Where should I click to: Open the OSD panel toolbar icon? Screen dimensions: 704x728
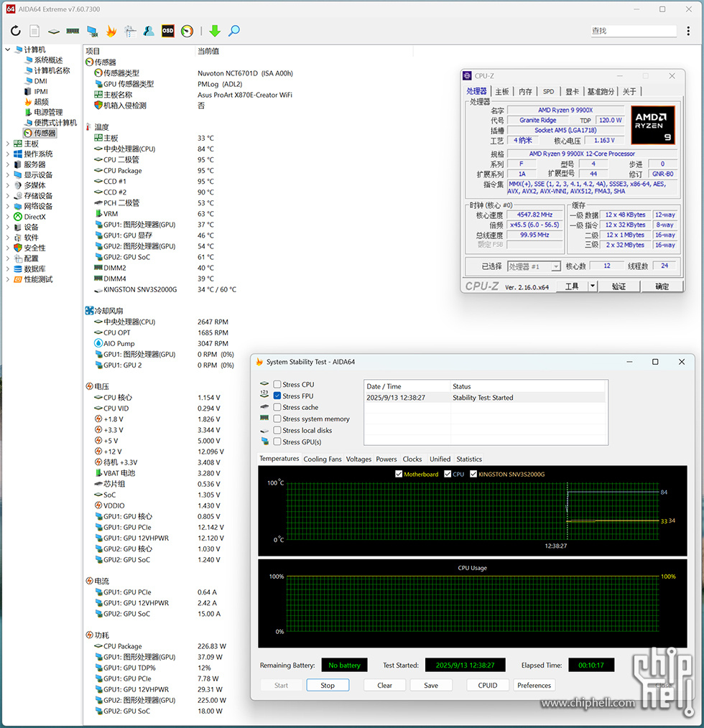click(168, 31)
